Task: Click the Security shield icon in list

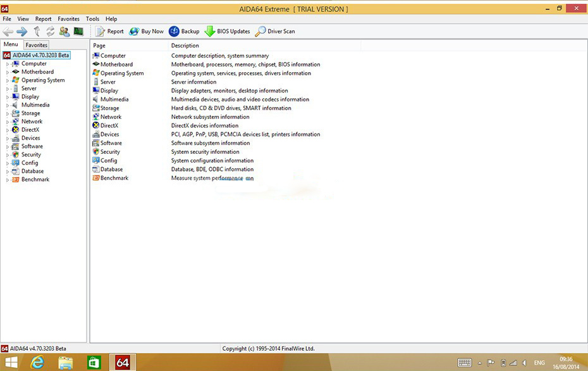Action: tap(96, 152)
